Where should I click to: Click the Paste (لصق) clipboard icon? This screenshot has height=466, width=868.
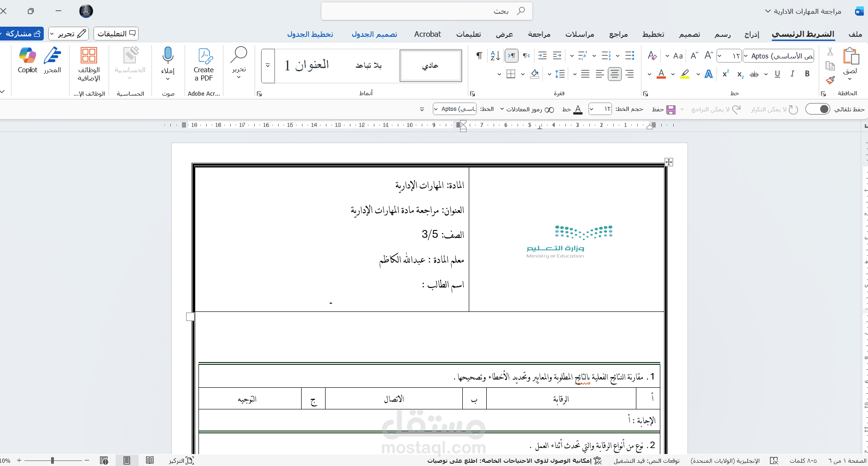(x=851, y=56)
